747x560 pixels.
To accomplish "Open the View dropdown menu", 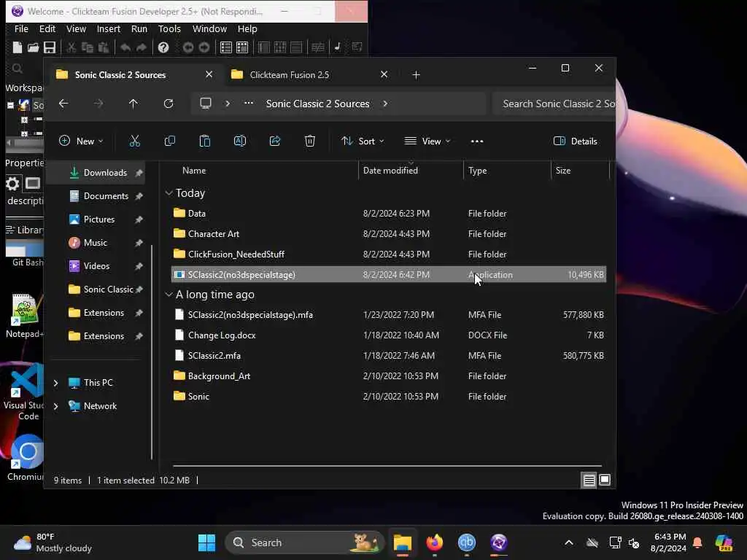I will pos(427,141).
